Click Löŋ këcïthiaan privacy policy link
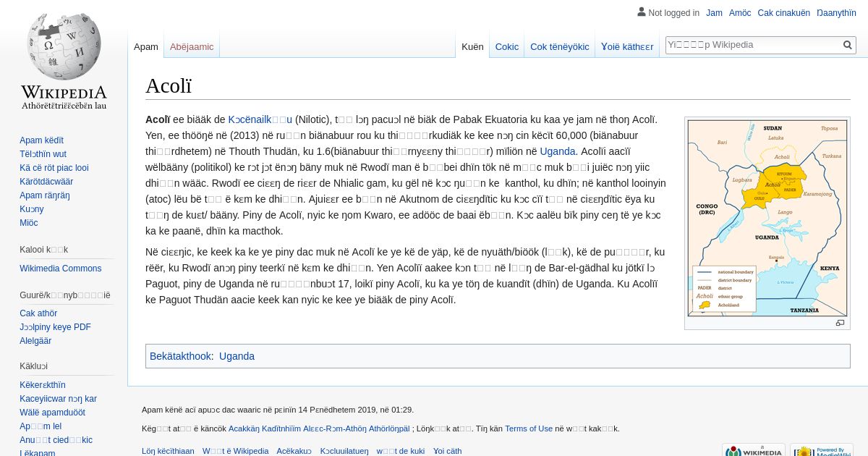This screenshot has width=868, height=456. 168,451
